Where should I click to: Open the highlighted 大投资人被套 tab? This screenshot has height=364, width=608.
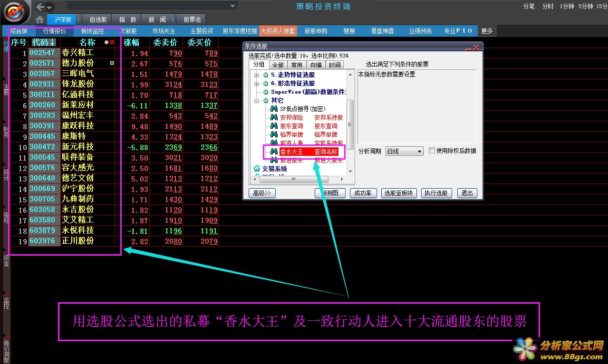point(278,31)
